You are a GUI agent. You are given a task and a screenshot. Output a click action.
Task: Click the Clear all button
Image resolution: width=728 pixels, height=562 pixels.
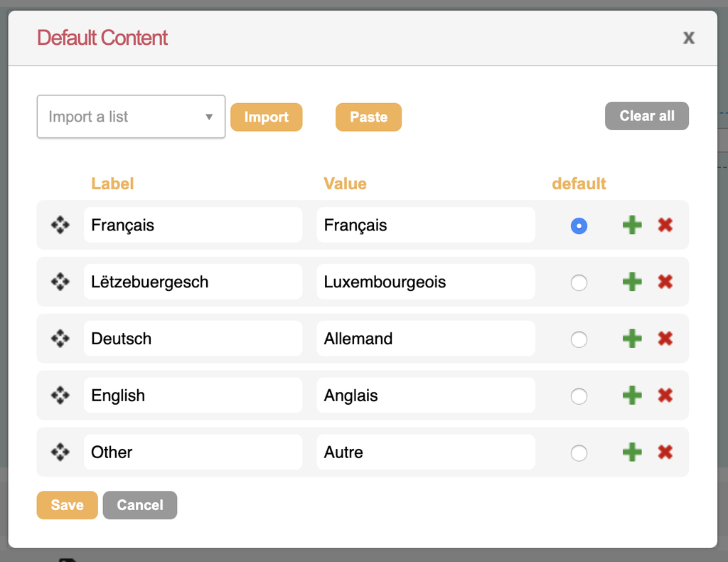point(647,116)
